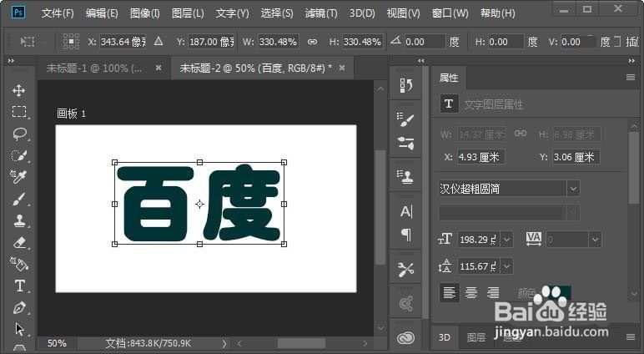Set right align text

[x=493, y=293]
